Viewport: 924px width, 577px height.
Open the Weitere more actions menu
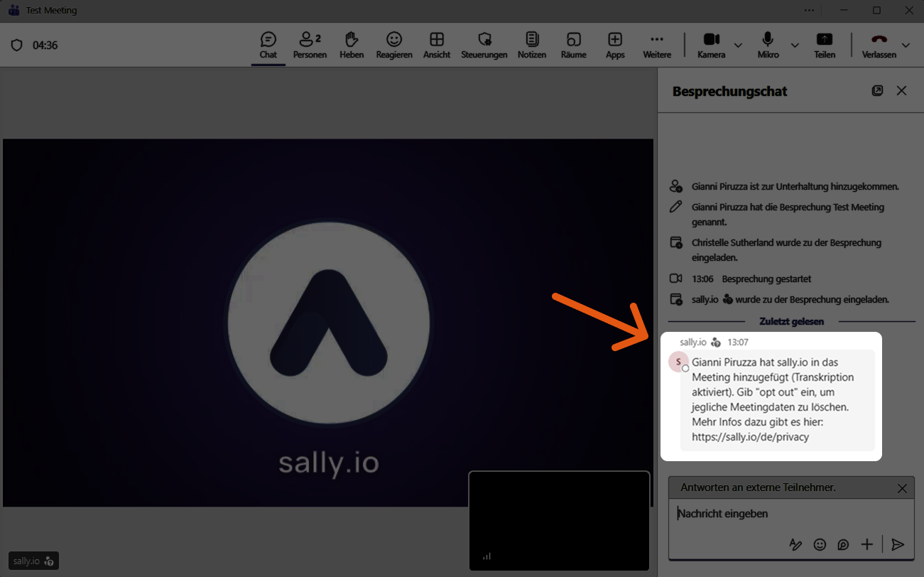[657, 45]
